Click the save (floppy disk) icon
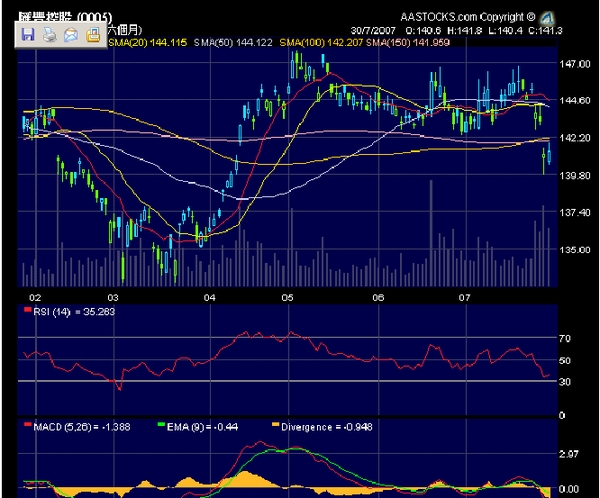This screenshot has height=498, width=600. (x=28, y=35)
